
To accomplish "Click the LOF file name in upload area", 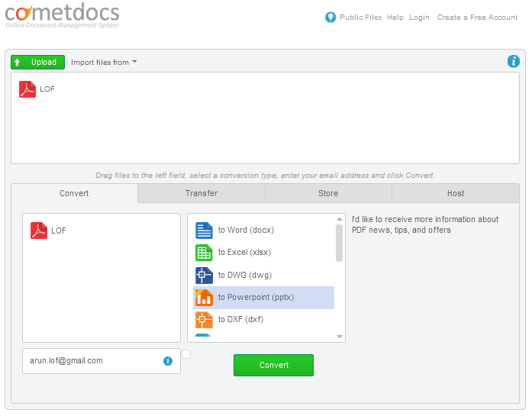I will [x=47, y=89].
